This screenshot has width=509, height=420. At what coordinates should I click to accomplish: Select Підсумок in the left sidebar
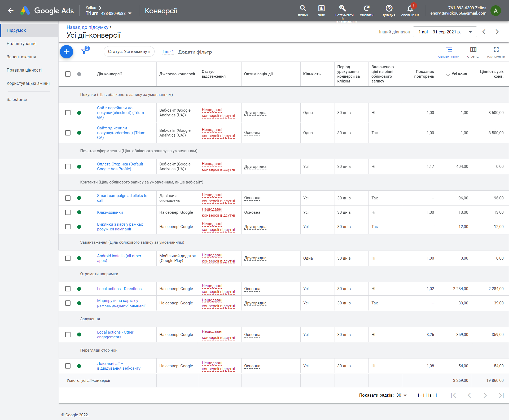coord(29,30)
